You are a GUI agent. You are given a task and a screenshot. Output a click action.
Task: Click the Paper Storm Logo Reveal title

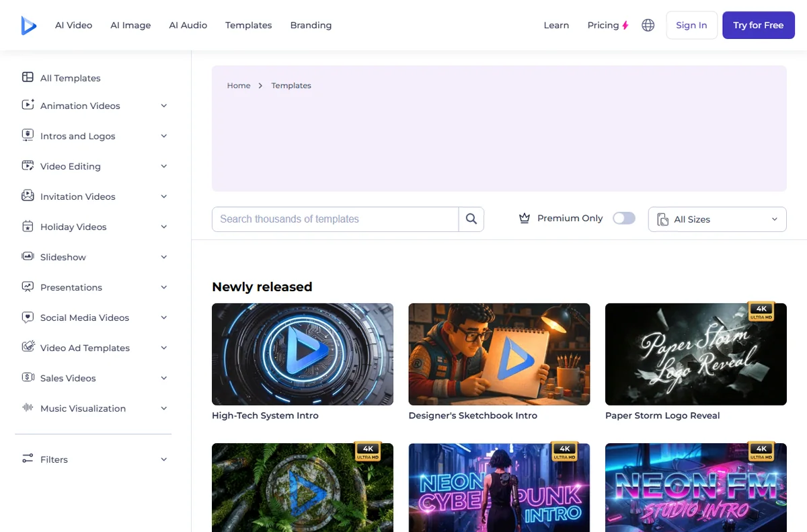point(662,416)
